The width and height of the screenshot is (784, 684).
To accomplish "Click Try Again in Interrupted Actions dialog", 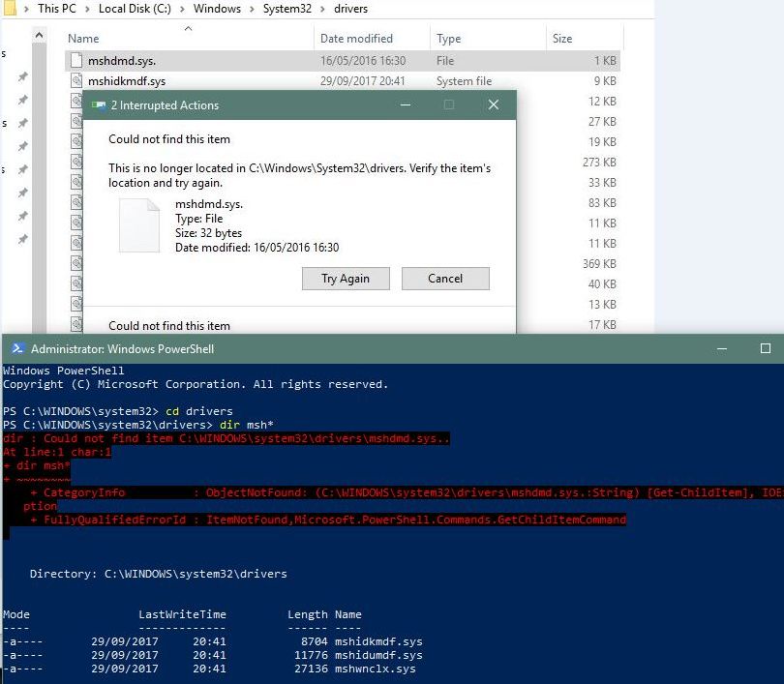I will coord(346,279).
